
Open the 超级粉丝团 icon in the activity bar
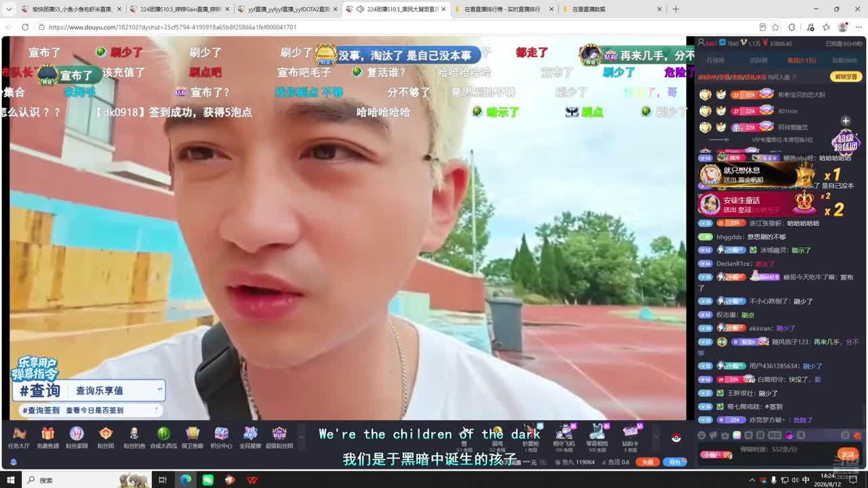click(x=279, y=437)
